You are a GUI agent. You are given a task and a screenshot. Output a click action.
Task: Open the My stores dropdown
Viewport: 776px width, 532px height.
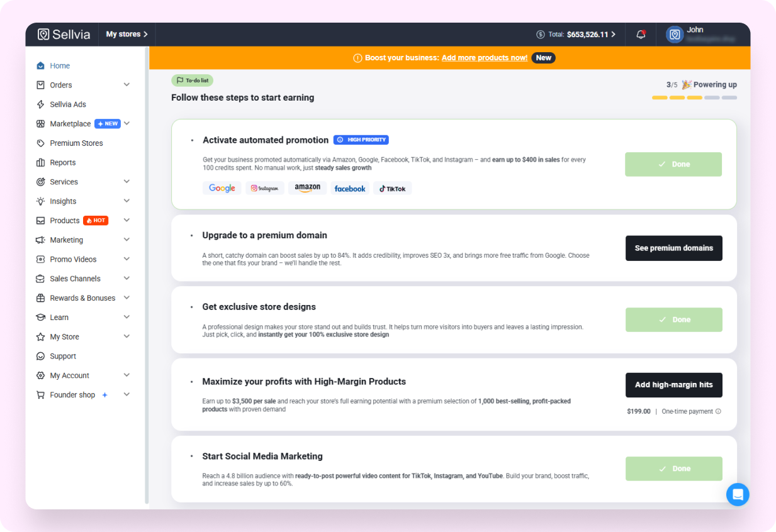127,34
